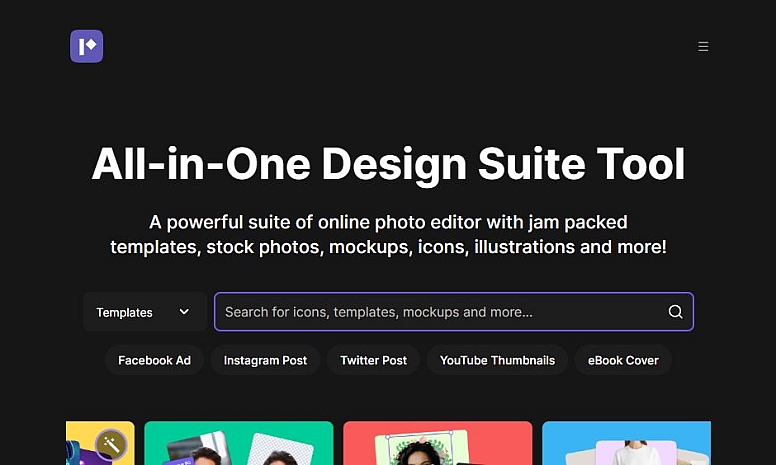Expand the Templates dropdown
This screenshot has width=776, height=465.
(145, 312)
